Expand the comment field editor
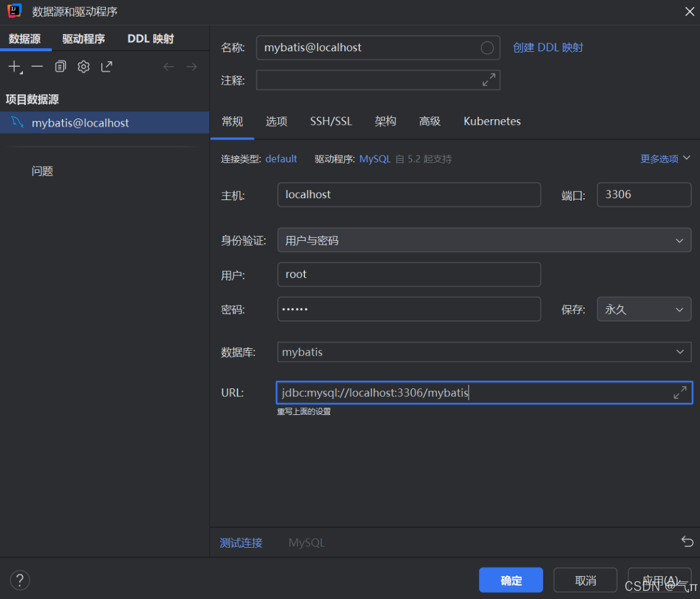700x599 pixels. point(489,80)
